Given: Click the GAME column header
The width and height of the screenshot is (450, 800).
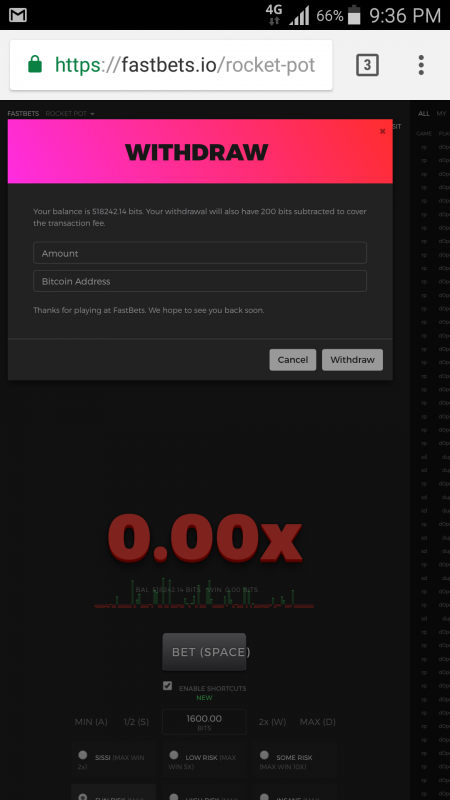Looking at the screenshot, I should pyautogui.click(x=424, y=134).
